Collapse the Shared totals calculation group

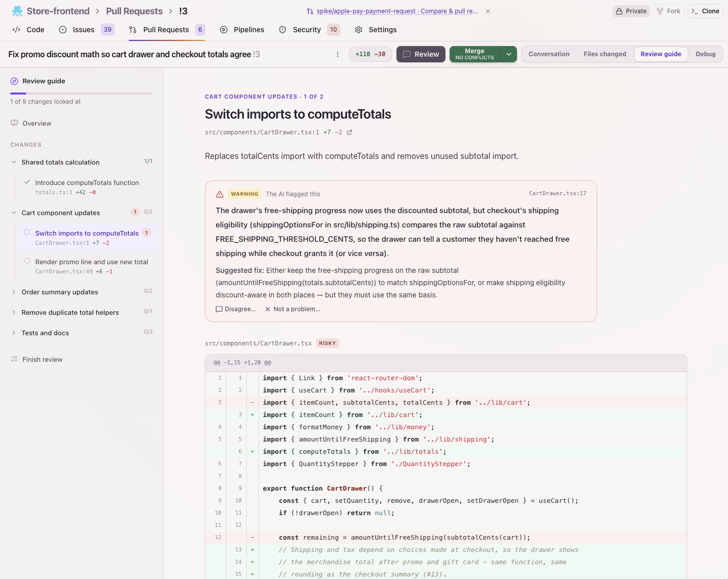pos(14,162)
